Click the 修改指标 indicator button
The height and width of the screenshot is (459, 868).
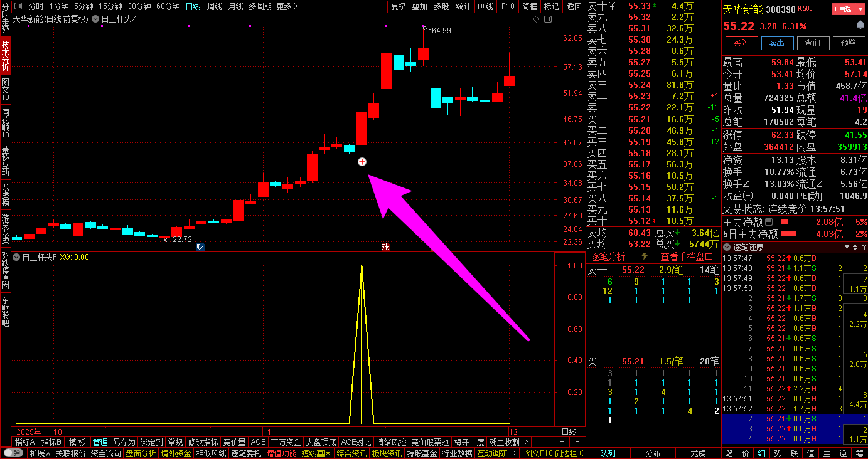tap(203, 442)
